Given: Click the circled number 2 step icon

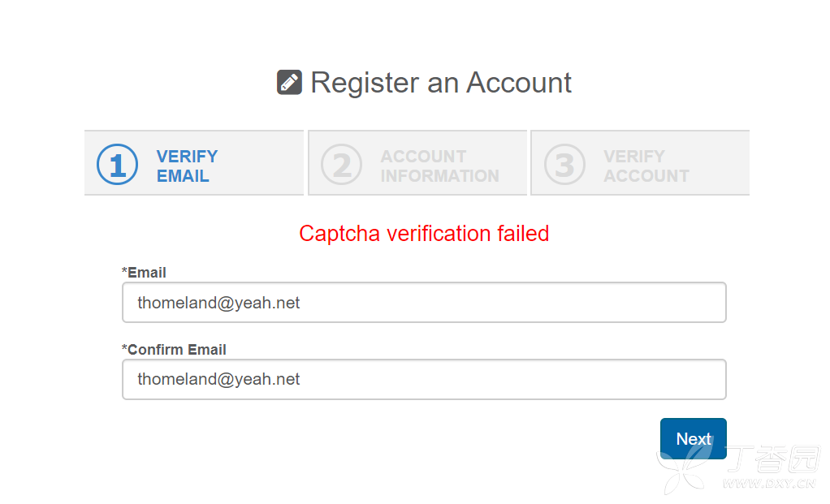Looking at the screenshot, I should (x=341, y=164).
